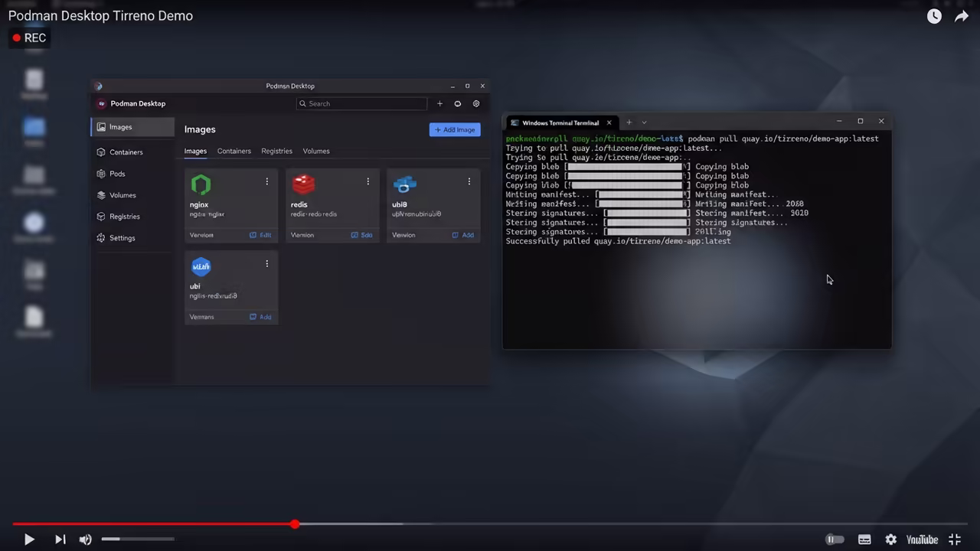Click the YouTube logo in player
This screenshot has height=551, width=980.
pos(922,540)
